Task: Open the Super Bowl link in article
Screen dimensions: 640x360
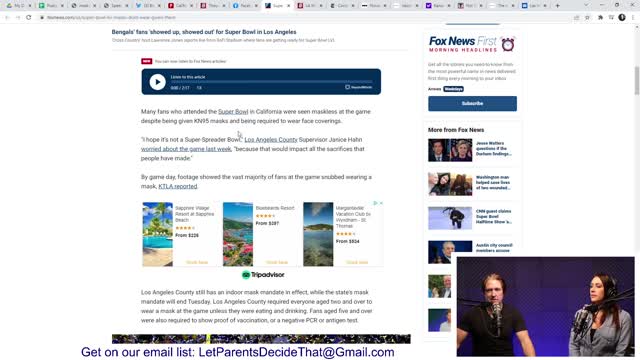Action: (x=233, y=111)
